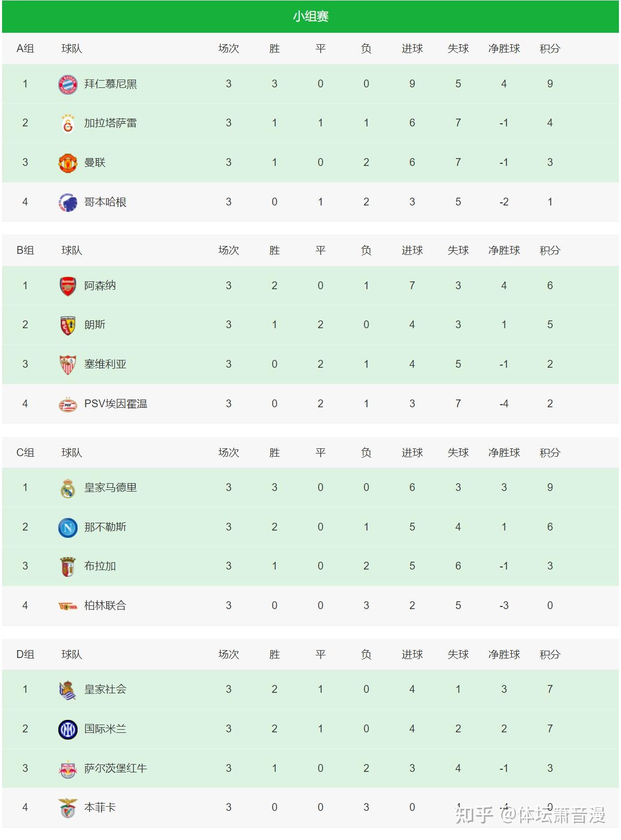The width and height of the screenshot is (621, 840).
Task: Click the Napoli circular logo
Action: (x=68, y=527)
